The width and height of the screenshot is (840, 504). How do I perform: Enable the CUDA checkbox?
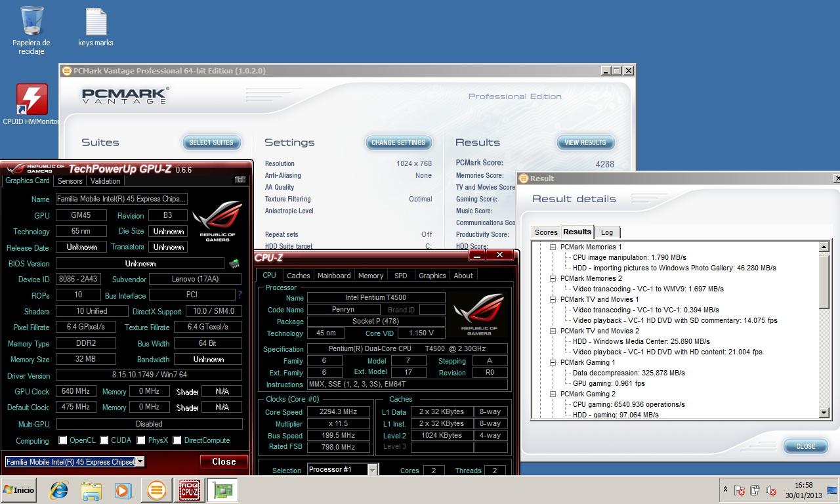pos(104,440)
